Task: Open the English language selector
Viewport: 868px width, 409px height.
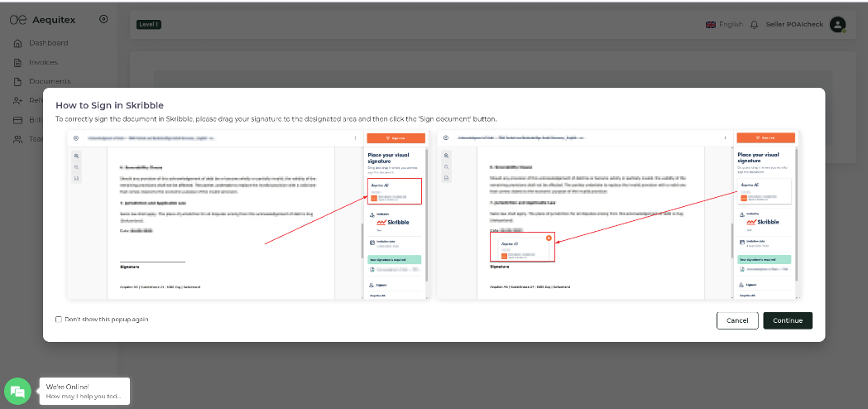Action: tap(725, 24)
